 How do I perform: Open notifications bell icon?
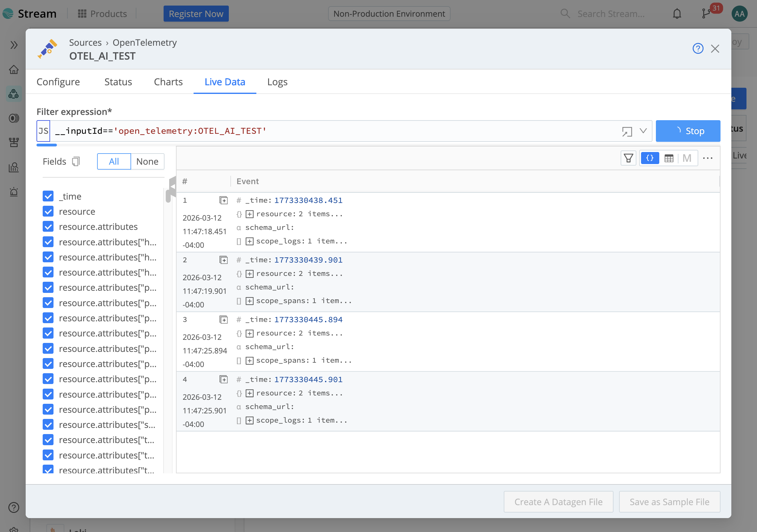(x=677, y=14)
